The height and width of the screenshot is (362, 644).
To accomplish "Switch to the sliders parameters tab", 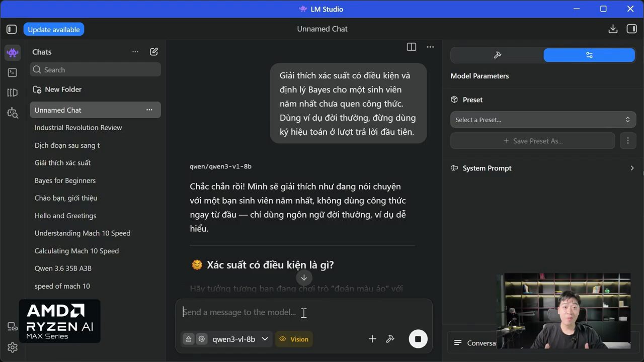I will [589, 55].
